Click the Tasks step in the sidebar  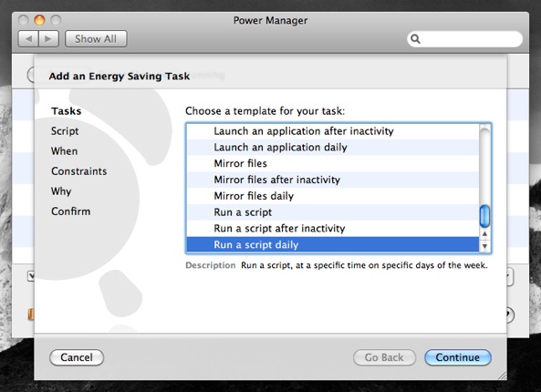(x=67, y=111)
